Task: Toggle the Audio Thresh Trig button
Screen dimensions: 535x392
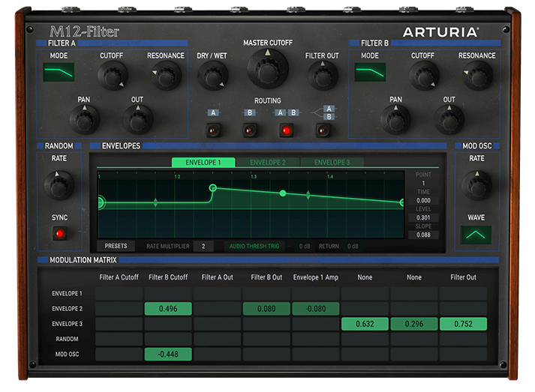Action: 254,246
